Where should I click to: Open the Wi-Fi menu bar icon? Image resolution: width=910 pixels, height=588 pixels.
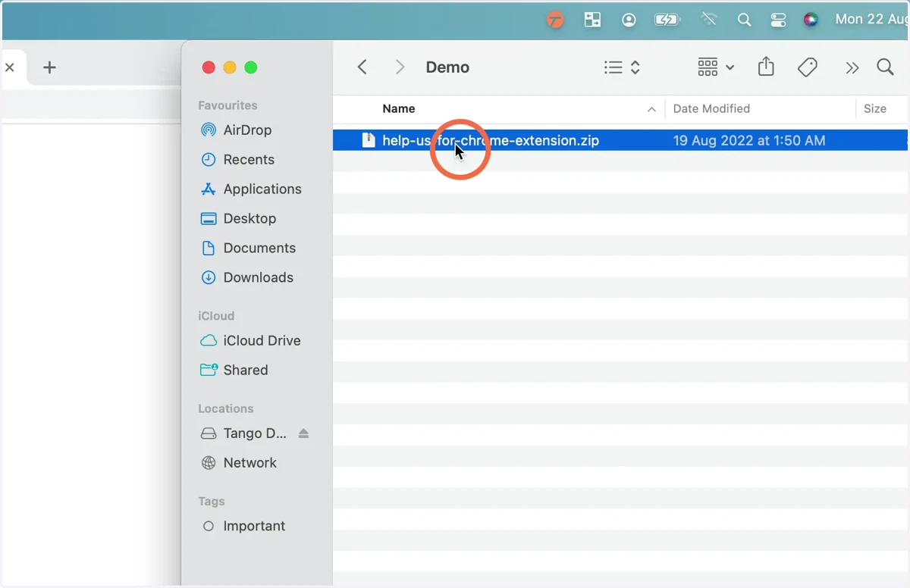pos(709,20)
